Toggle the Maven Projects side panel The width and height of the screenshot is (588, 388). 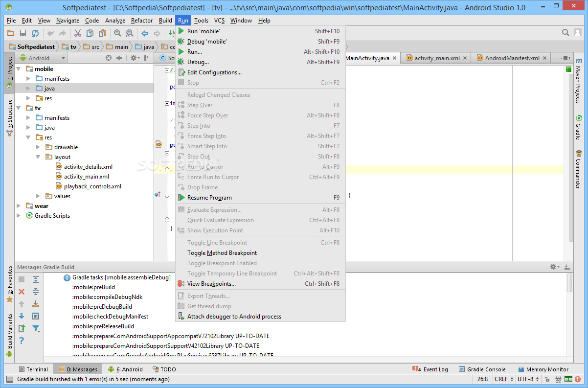click(578, 81)
